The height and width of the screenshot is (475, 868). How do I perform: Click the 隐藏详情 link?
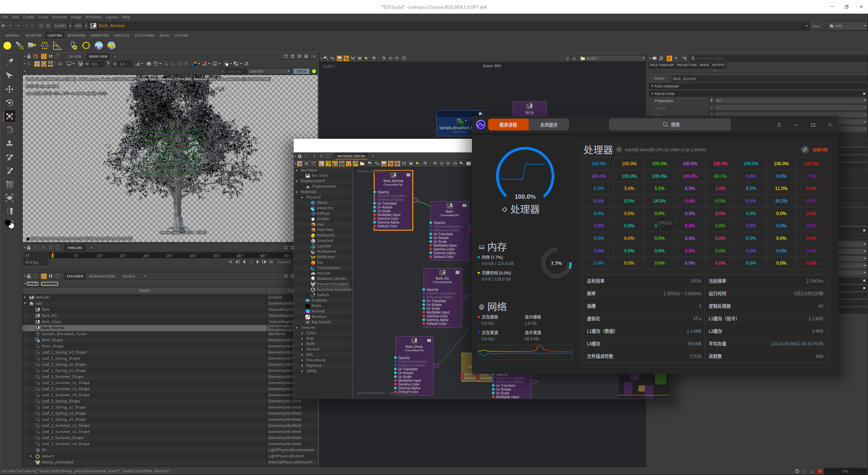tap(820, 150)
